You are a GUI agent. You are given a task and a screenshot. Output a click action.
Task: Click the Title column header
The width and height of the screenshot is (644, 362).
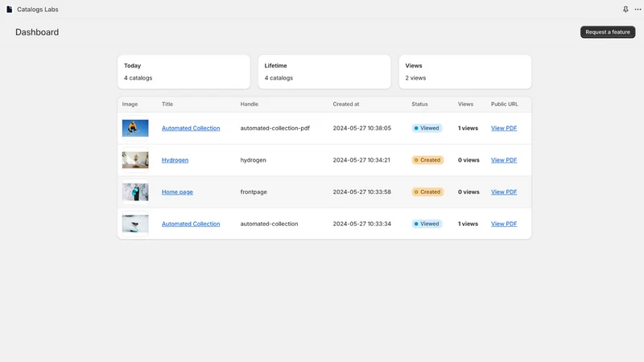[167, 105]
